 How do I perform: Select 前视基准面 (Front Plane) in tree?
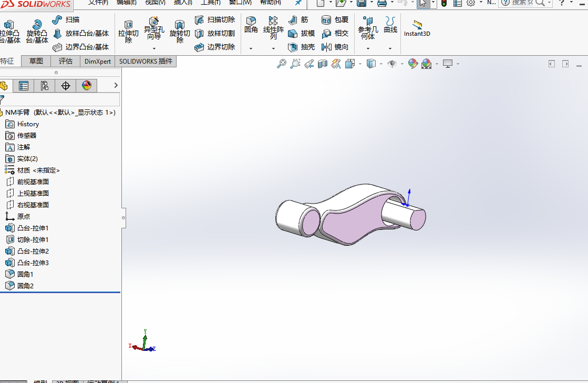click(x=27, y=182)
